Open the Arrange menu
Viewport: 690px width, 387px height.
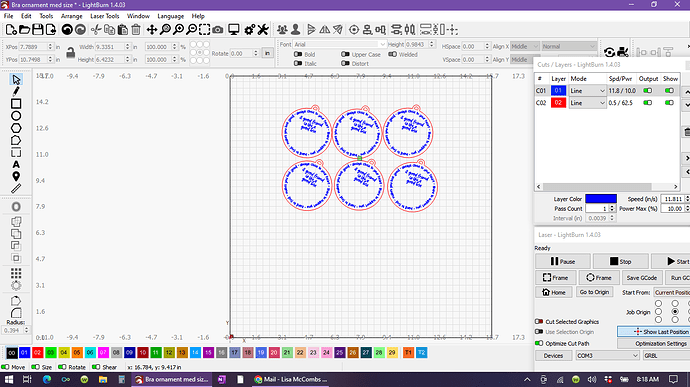tap(71, 16)
